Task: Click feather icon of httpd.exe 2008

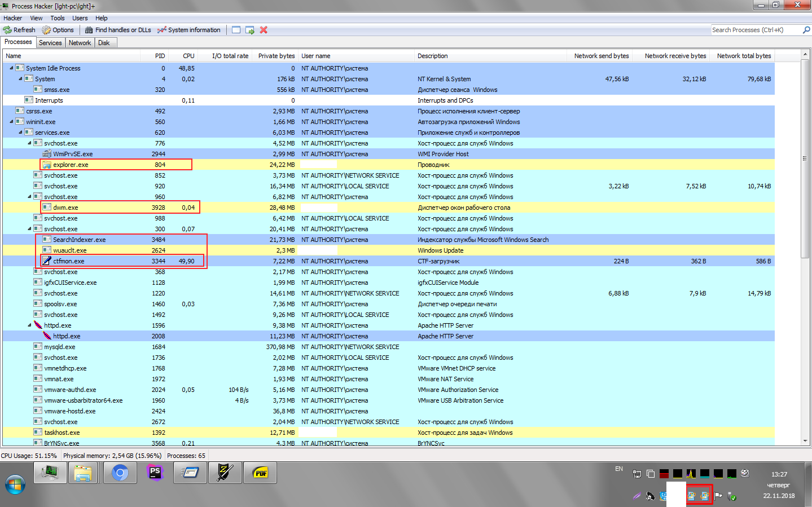Action: tap(47, 336)
